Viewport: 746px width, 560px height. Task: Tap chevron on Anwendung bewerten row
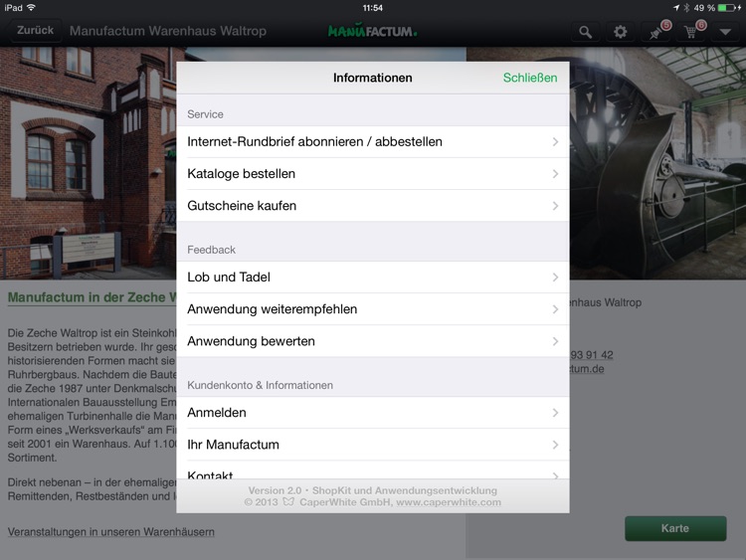(x=555, y=341)
